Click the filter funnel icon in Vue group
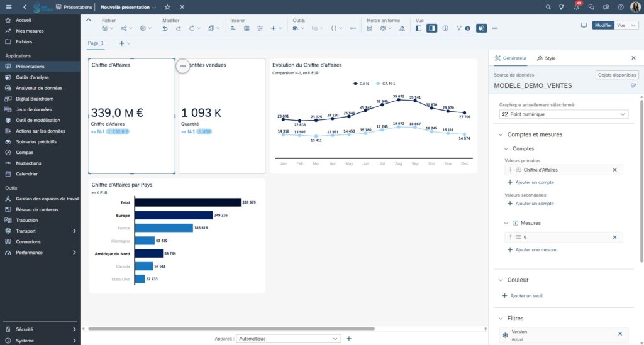This screenshot has height=345, width=644. pyautogui.click(x=459, y=28)
